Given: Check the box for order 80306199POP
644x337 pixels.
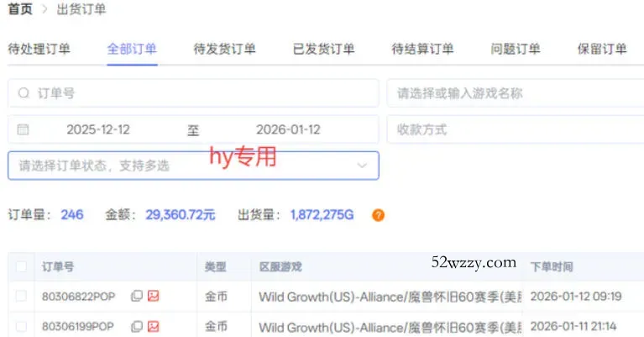Looking at the screenshot, I should click(x=21, y=326).
